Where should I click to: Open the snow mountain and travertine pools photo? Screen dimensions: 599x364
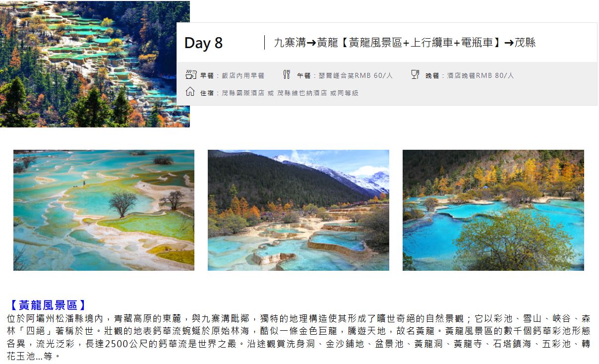pos(299,210)
